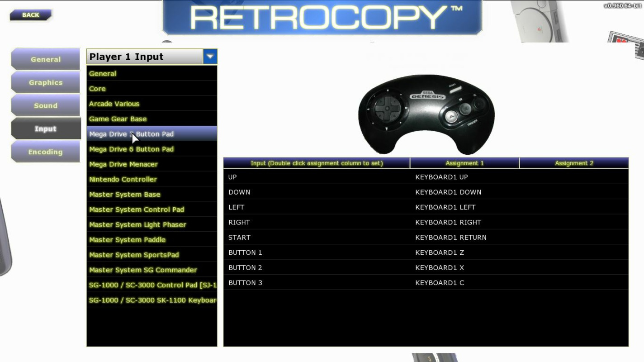This screenshot has height=362, width=644.
Task: Open the Encoding settings tab
Action: pyautogui.click(x=46, y=152)
